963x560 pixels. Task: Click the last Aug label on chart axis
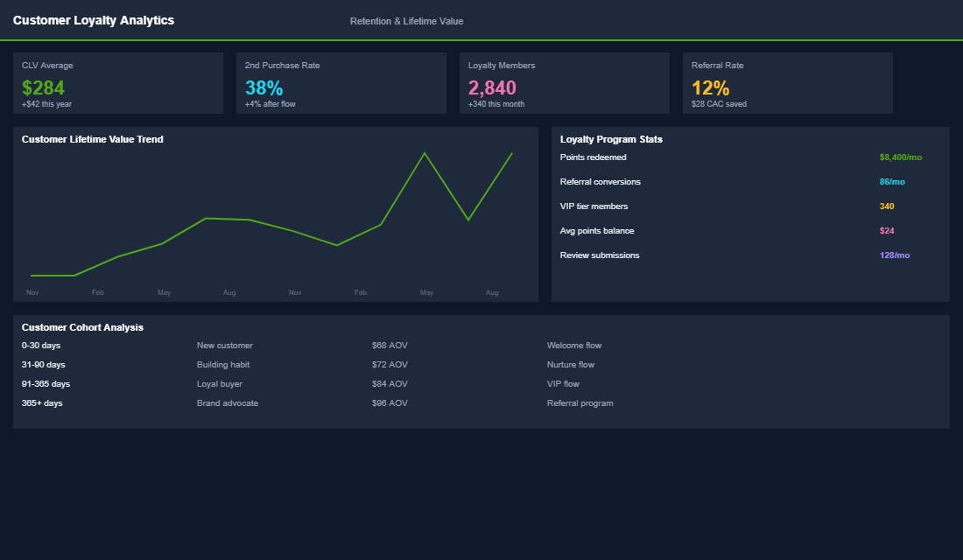(492, 292)
